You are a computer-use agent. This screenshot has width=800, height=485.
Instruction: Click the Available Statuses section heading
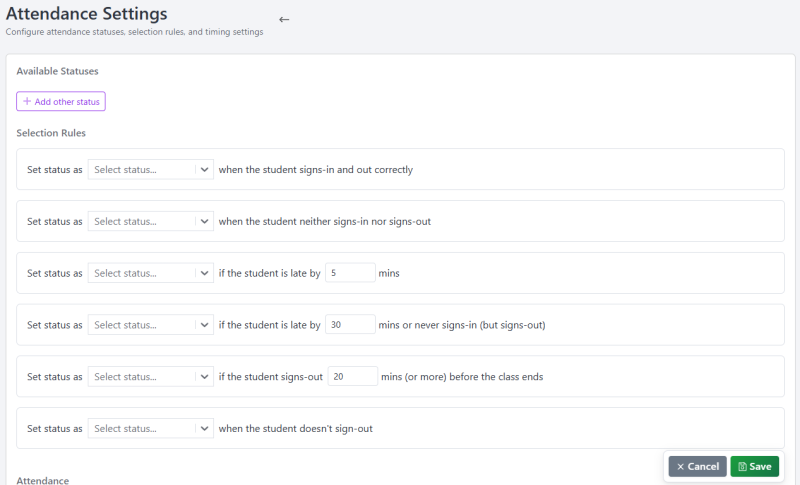click(x=57, y=71)
